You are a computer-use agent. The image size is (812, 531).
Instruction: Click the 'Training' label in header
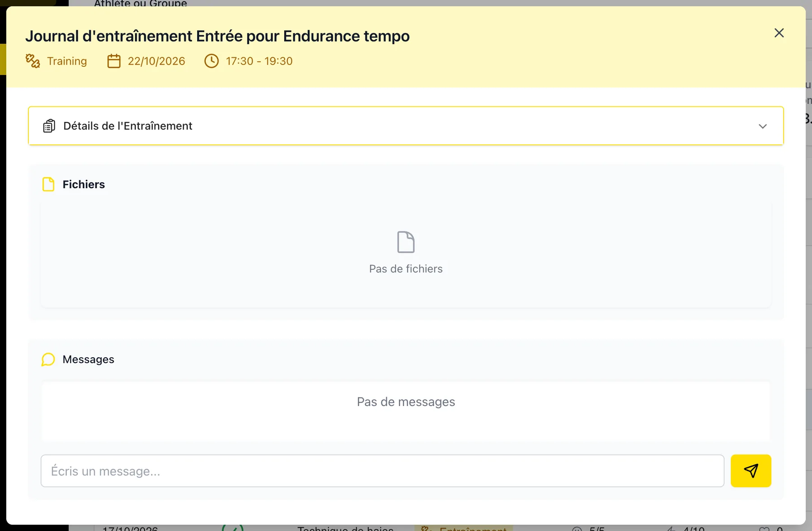click(67, 61)
